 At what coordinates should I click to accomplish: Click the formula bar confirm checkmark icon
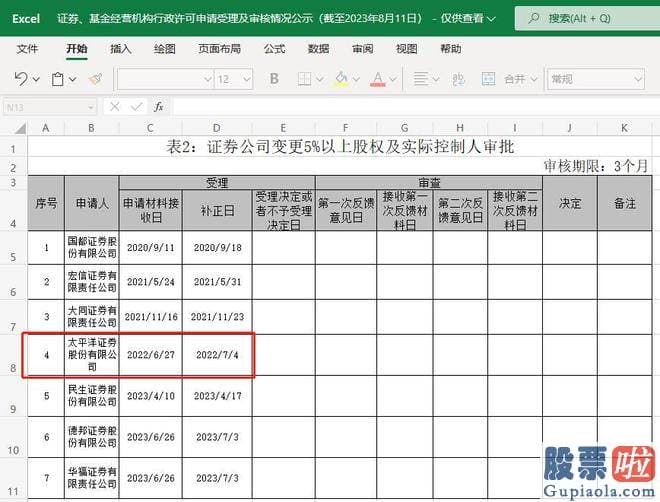click(136, 107)
